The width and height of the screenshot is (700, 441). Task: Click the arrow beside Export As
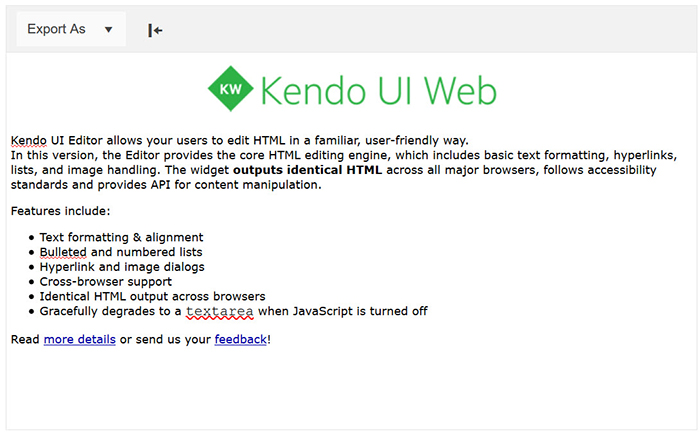click(x=108, y=30)
